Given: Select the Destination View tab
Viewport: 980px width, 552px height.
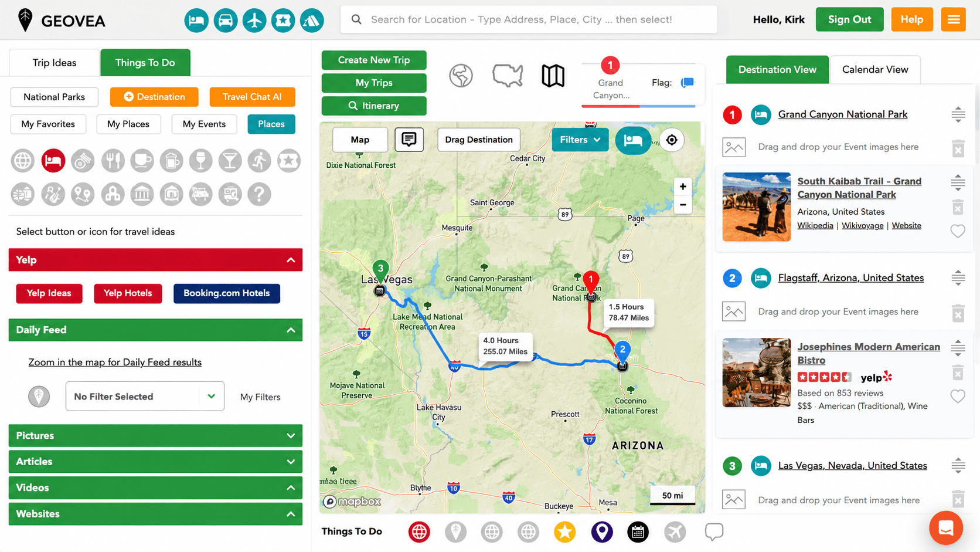Looking at the screenshot, I should [x=777, y=69].
